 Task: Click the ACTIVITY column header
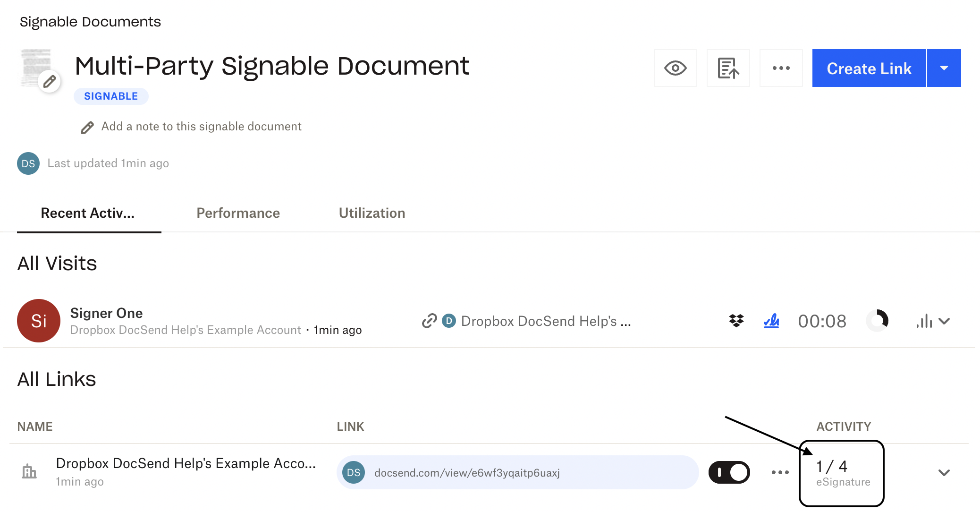(x=844, y=427)
